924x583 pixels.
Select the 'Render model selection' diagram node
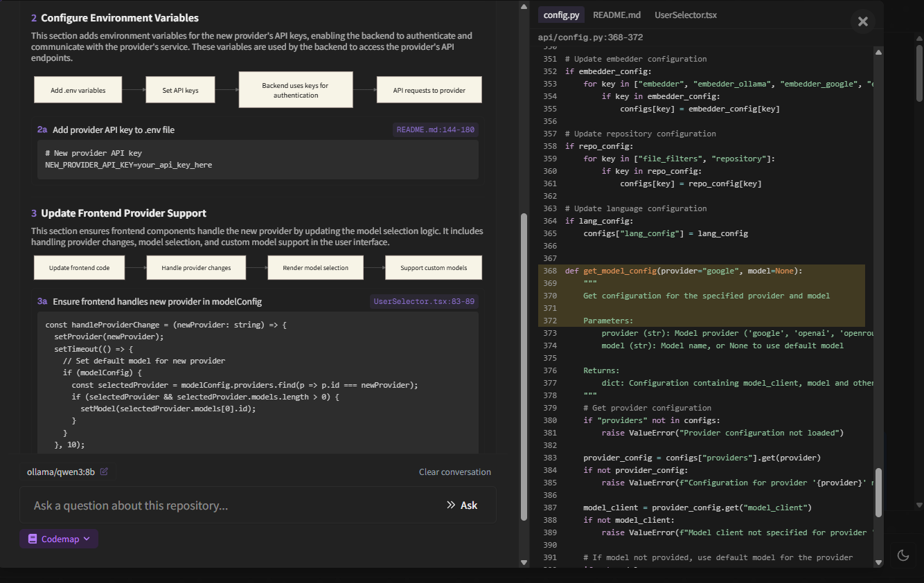(x=316, y=267)
